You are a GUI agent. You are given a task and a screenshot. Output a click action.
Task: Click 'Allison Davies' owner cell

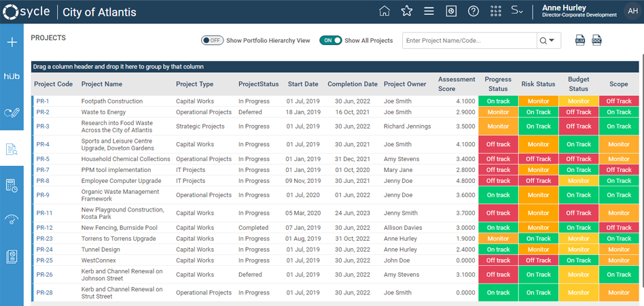(x=403, y=228)
